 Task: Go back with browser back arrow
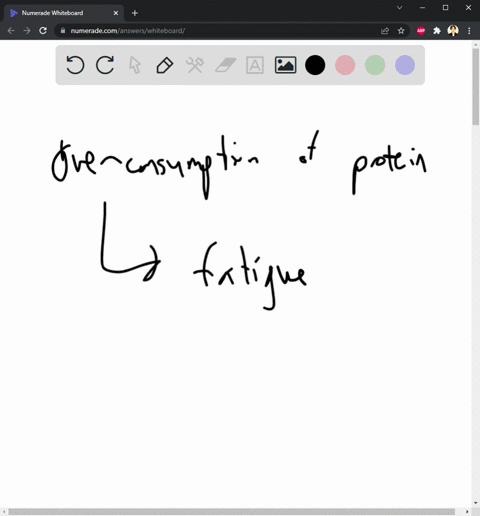[x=11, y=31]
